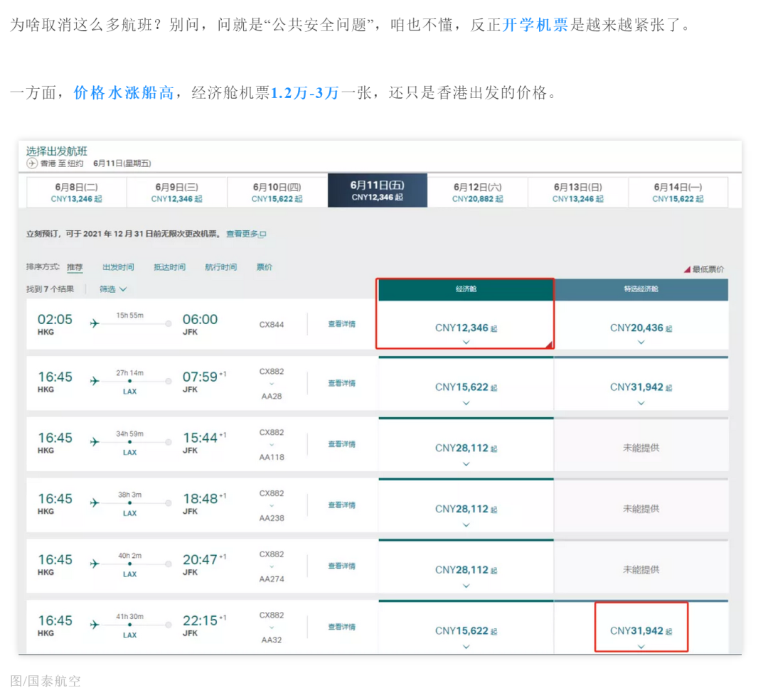Select the 6月11日(五) date tab
The image size is (768, 700).
pos(377,190)
